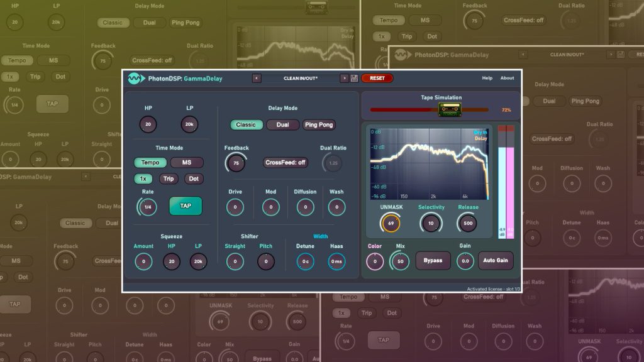The width and height of the screenshot is (644, 362).
Task: Select Classic delay mode
Action: [246, 125]
